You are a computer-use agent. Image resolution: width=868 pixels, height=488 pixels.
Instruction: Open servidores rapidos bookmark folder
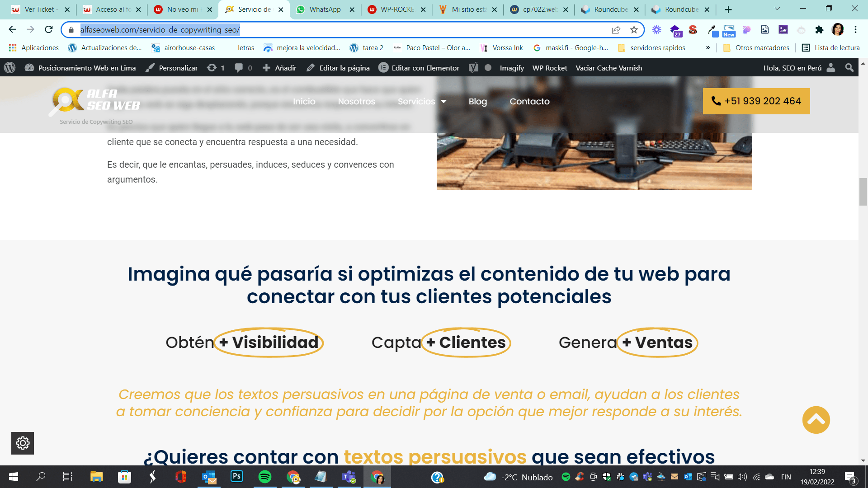(x=652, y=48)
